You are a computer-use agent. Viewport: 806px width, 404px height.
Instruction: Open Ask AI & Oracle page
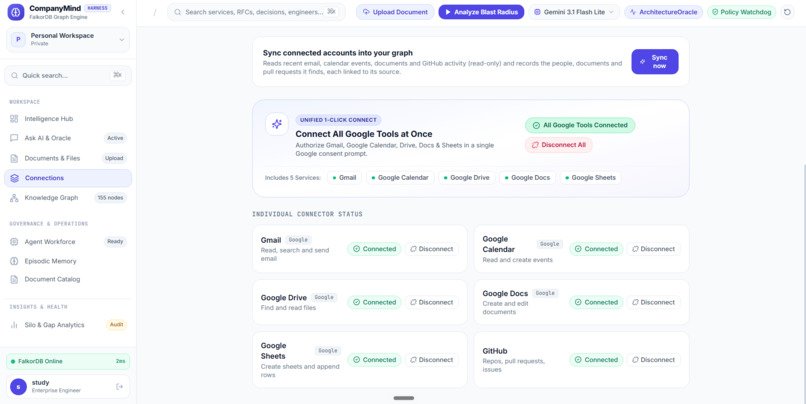point(68,138)
